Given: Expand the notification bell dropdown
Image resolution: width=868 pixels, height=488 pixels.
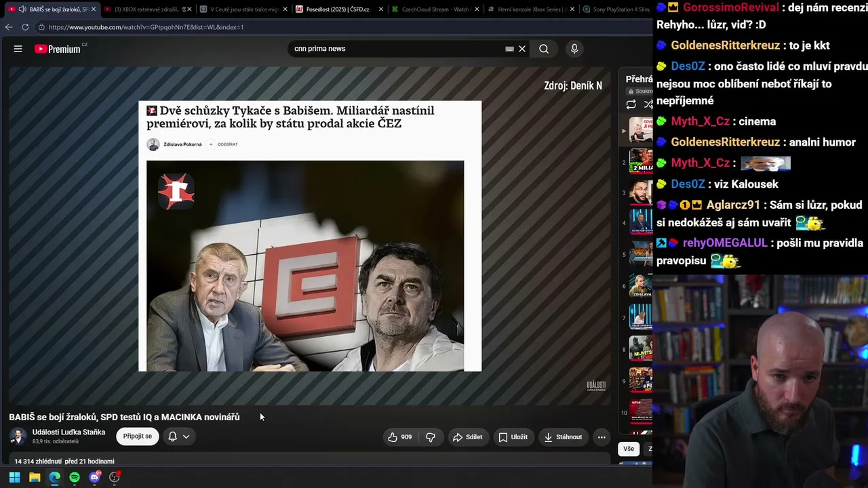Looking at the screenshot, I should (x=179, y=436).
